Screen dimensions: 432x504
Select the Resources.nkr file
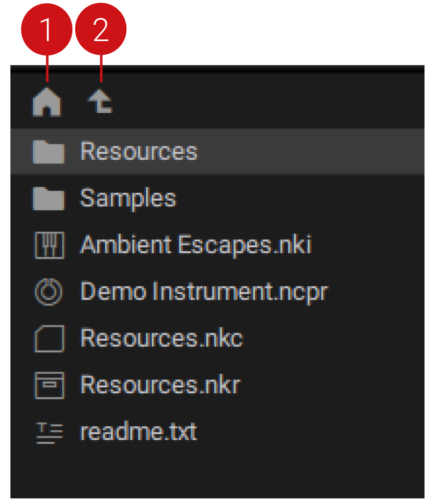159,385
